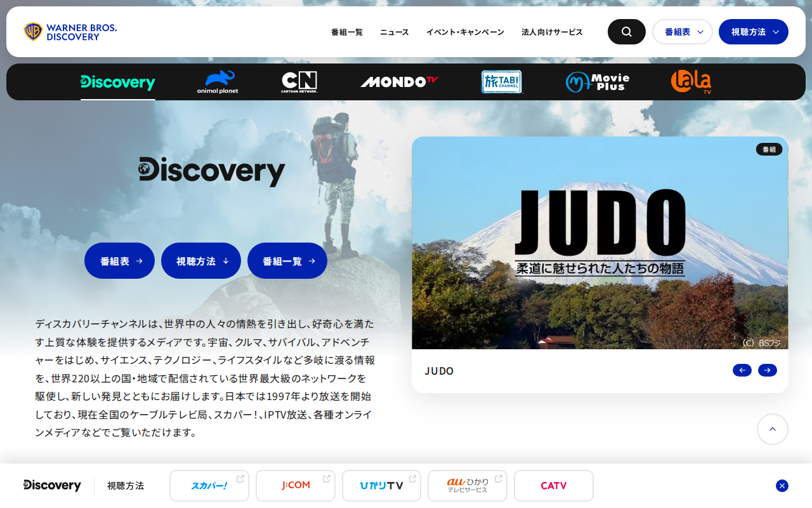Open the スカパー! viewing option link
Viewport: 812px width, 508px height.
[209, 486]
